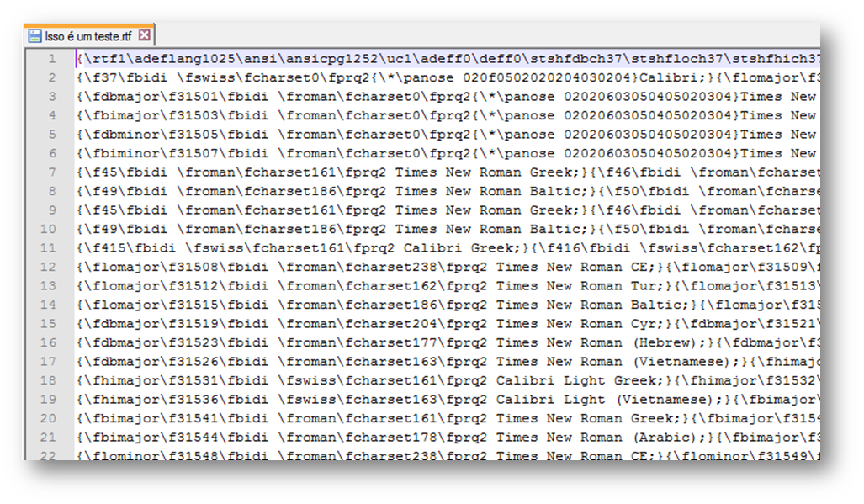Click line number 16 in the gutter

(49, 342)
